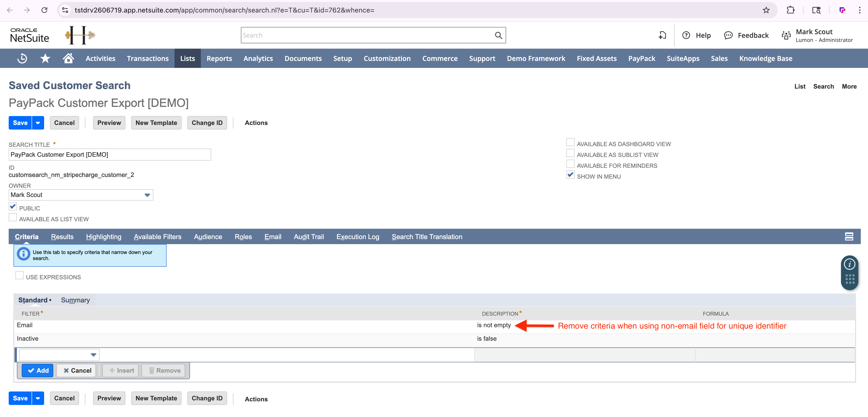The image size is (868, 417).
Task: Click inside the SEARCH TITLE field
Action: (x=109, y=155)
